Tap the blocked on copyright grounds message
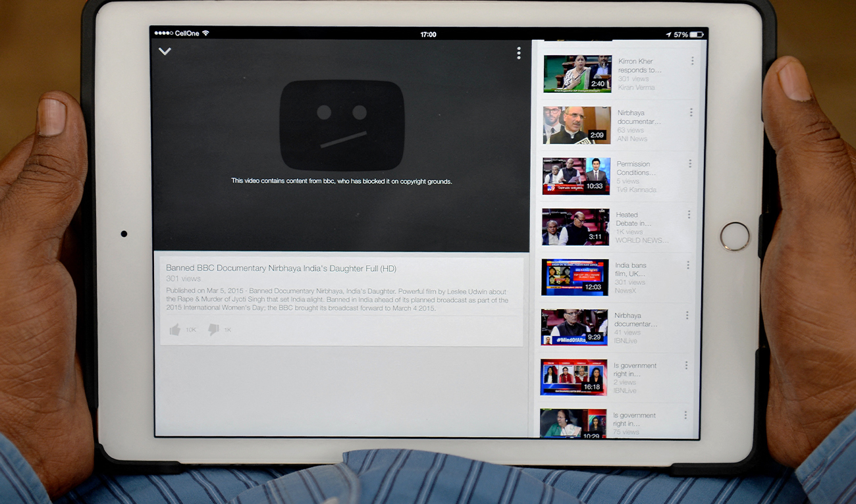 [341, 181]
